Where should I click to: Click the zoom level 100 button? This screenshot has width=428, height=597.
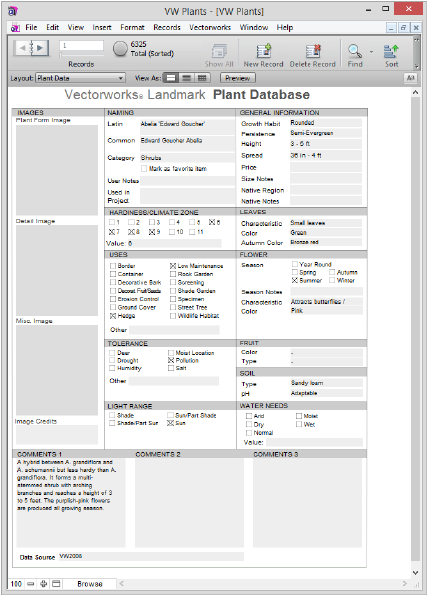(x=16, y=584)
